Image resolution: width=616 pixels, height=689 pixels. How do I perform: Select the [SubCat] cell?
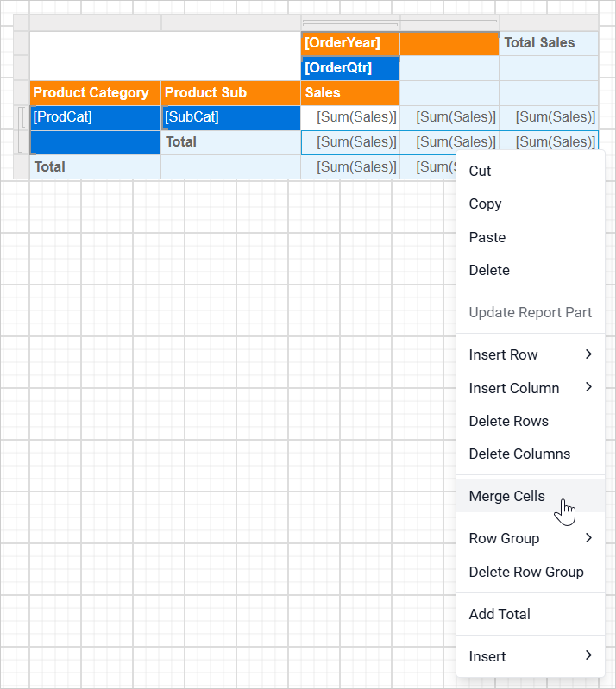[231, 118]
